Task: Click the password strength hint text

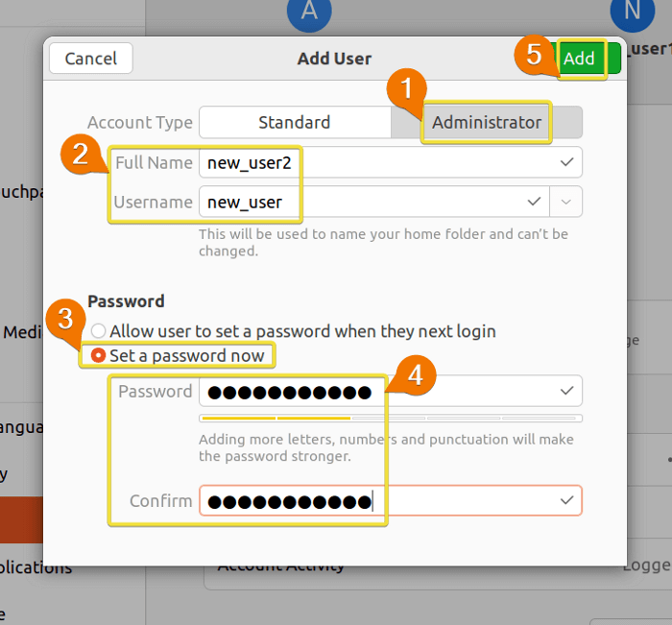Action: 386,447
